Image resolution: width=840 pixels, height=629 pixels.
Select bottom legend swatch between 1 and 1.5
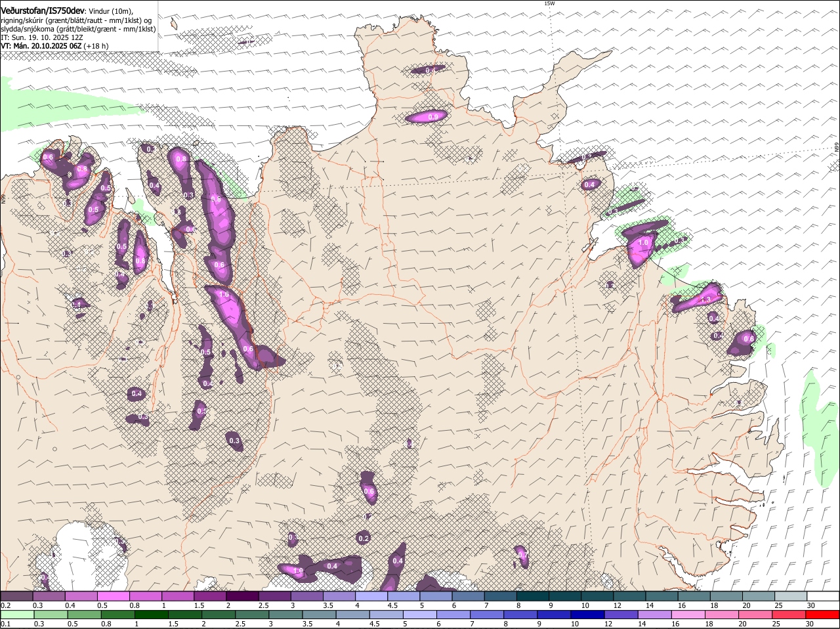pos(152,615)
